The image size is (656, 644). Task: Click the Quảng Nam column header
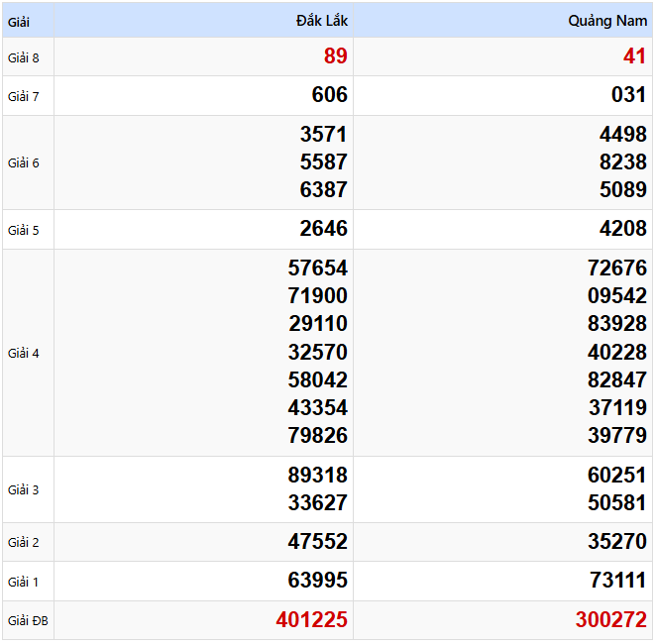point(607,21)
